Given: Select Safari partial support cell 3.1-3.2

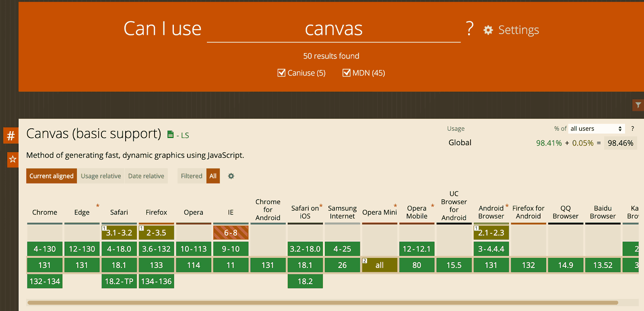Looking at the screenshot, I should click(119, 233).
